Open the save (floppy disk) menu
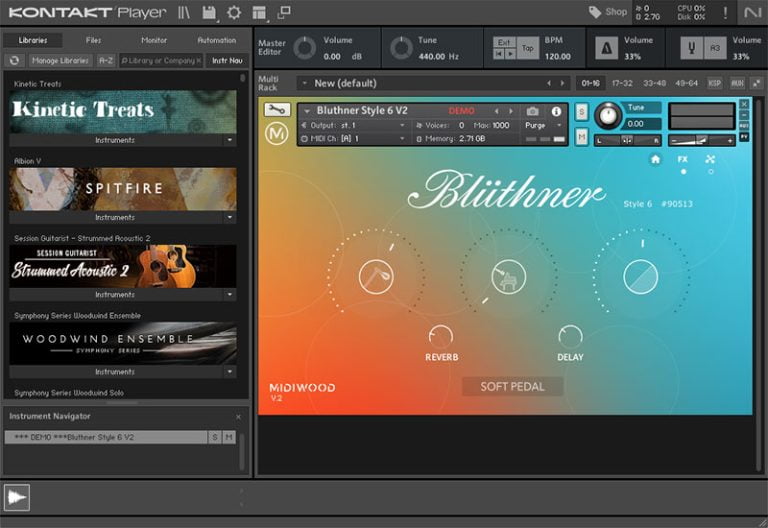 tap(209, 13)
